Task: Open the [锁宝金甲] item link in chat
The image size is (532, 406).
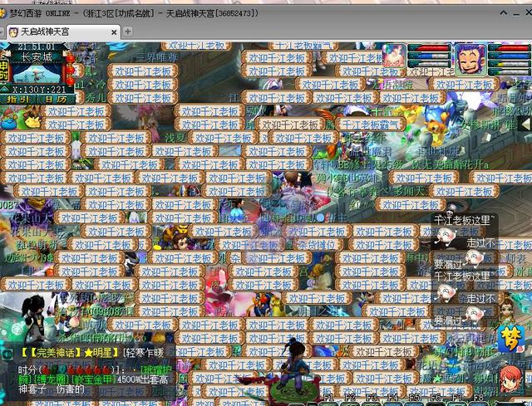Action: [x=92, y=379]
